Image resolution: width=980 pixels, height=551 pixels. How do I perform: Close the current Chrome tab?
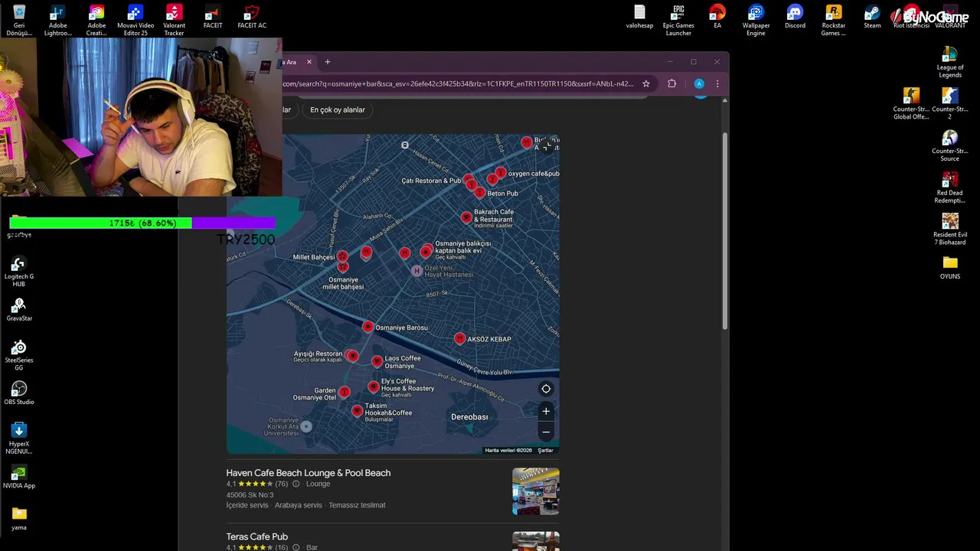pyautogui.click(x=309, y=62)
